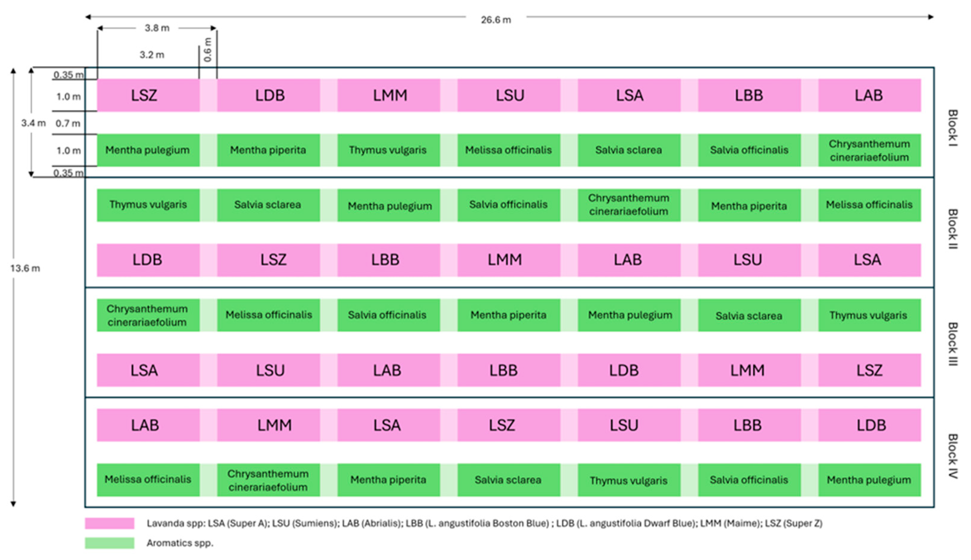The height and width of the screenshot is (560, 971).
Task: Select the LMM plot in Block IV
Action: 268,425
